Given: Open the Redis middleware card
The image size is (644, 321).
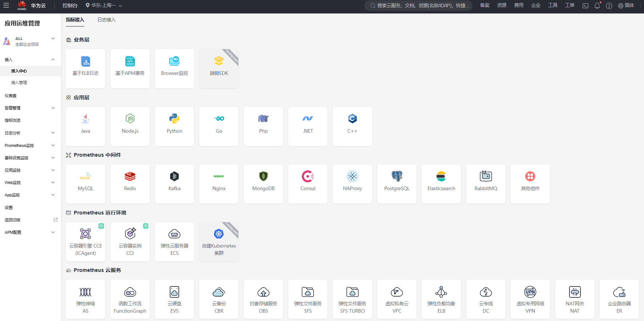Looking at the screenshot, I should point(130,184).
